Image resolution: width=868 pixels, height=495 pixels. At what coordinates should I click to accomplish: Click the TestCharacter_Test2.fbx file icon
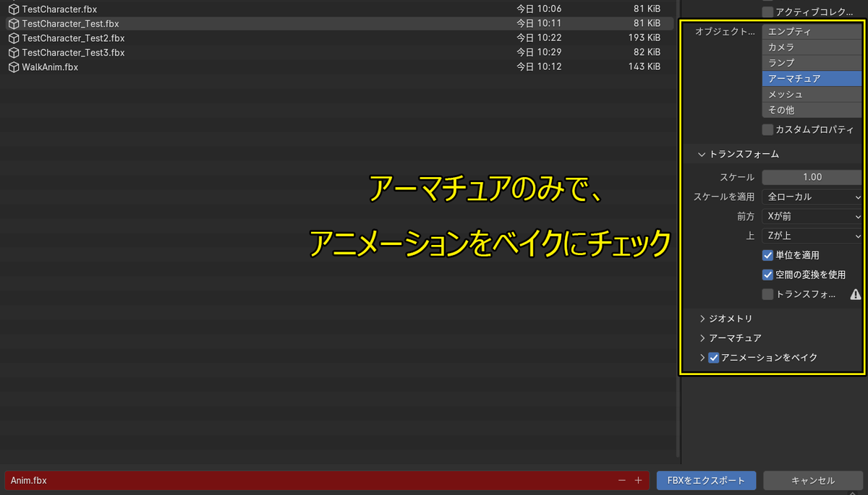click(x=14, y=38)
